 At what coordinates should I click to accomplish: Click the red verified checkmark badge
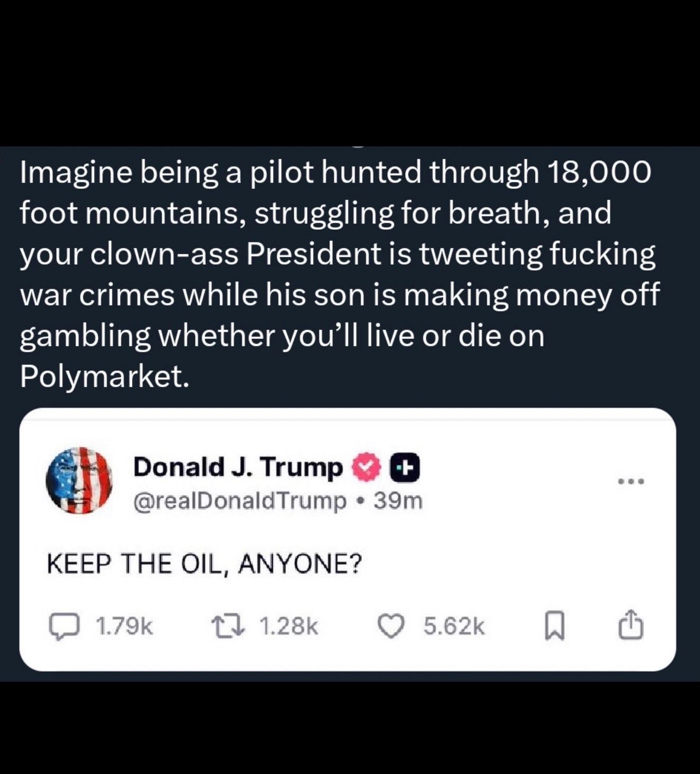click(x=366, y=467)
